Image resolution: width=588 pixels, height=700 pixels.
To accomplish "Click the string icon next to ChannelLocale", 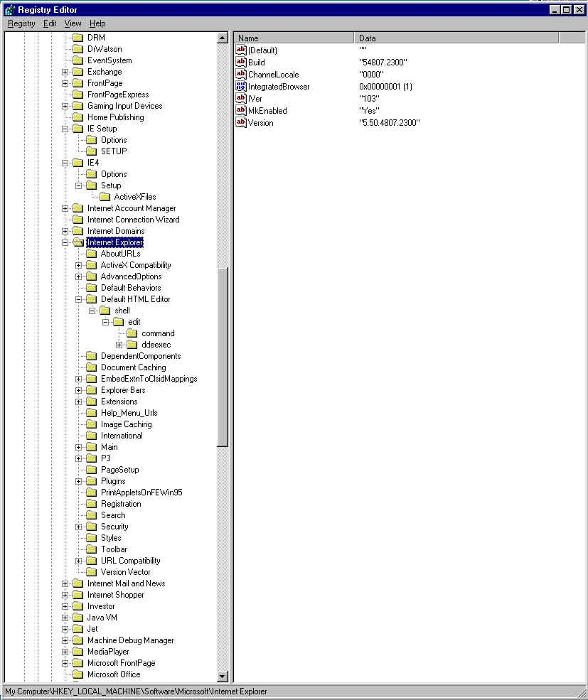I will (241, 74).
